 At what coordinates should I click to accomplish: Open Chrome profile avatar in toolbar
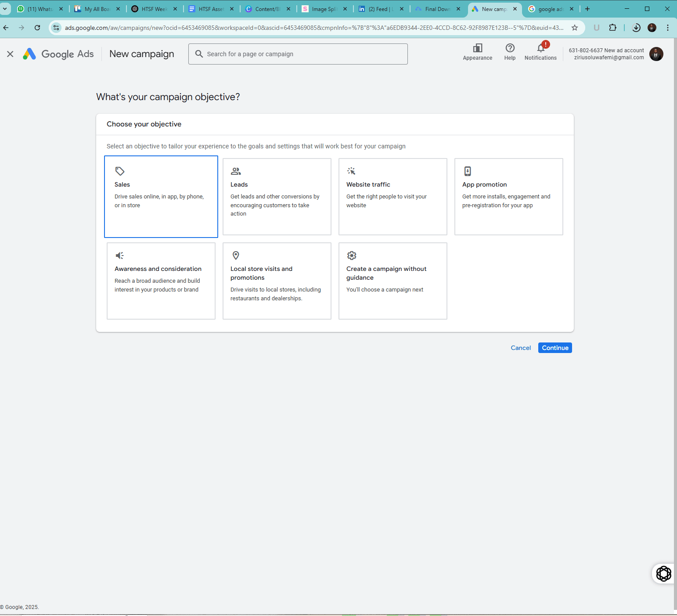tap(652, 28)
